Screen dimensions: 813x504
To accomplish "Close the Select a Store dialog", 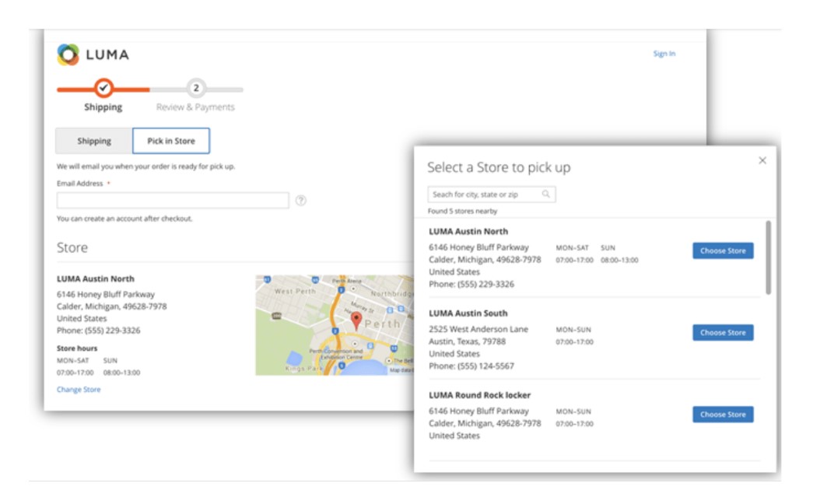I will click(762, 161).
